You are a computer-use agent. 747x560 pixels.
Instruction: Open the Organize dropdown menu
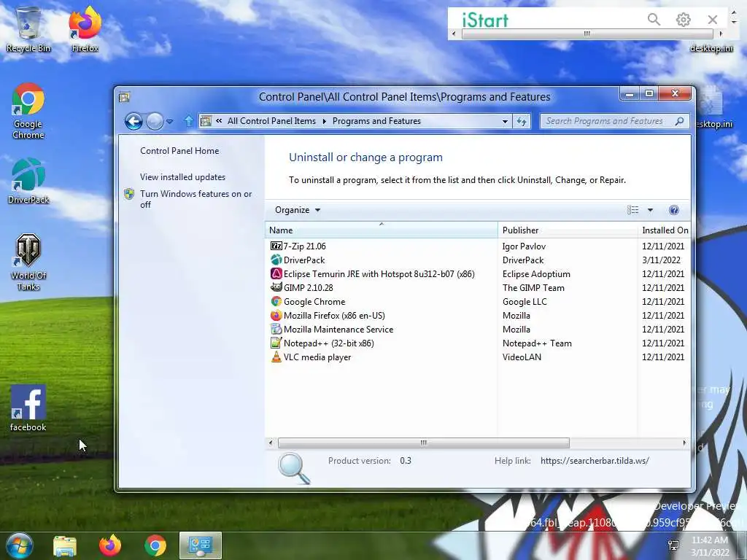click(298, 210)
